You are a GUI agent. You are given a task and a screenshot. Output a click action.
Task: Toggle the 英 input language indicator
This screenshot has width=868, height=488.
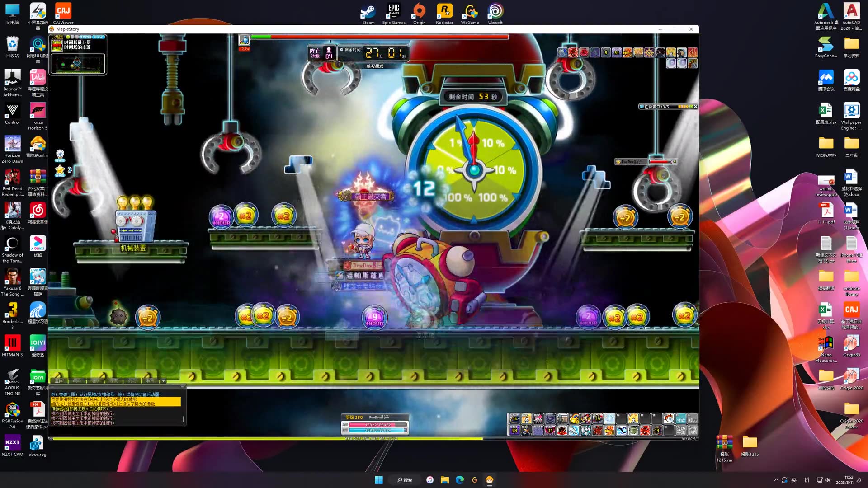(794, 480)
